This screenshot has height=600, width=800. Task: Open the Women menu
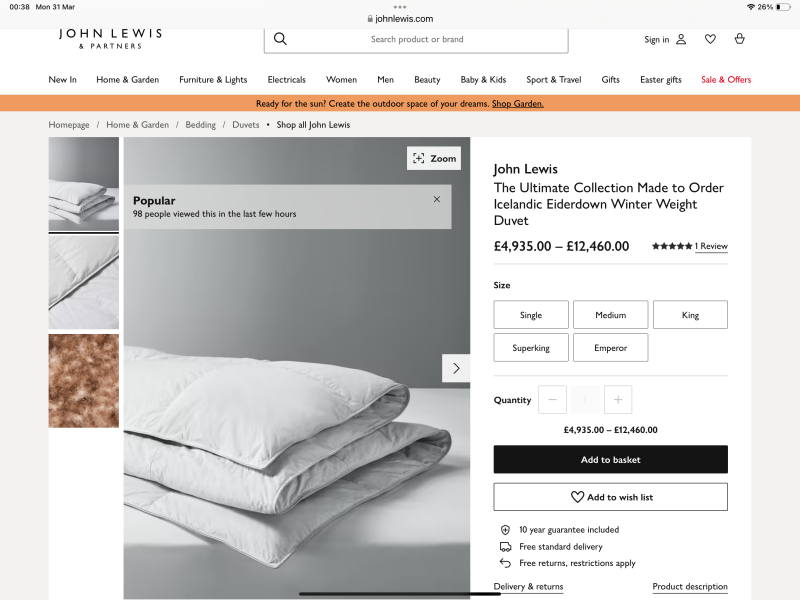tap(341, 80)
